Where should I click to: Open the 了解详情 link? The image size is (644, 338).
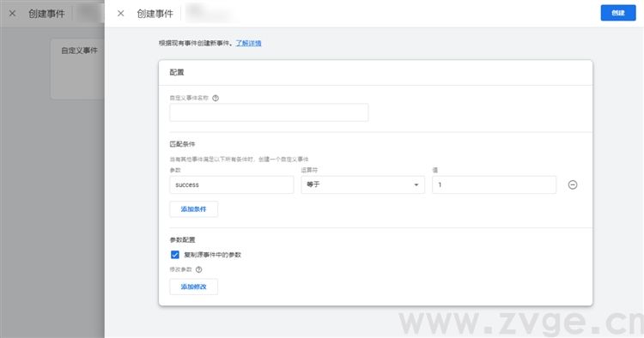coord(248,43)
